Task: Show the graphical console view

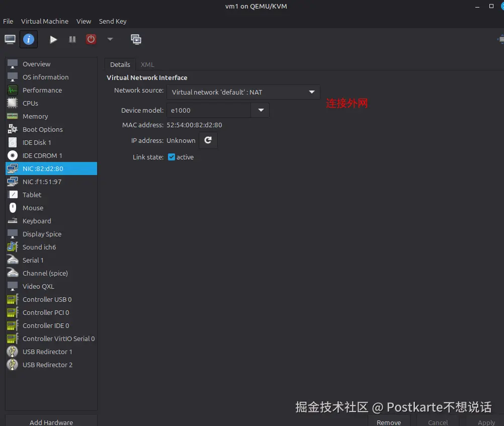Action: pyautogui.click(x=10, y=39)
